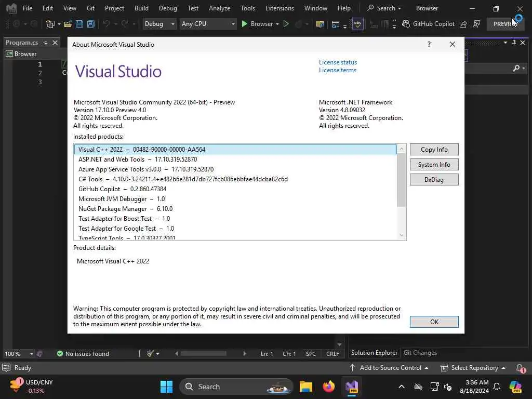Click the System Info button

click(x=434, y=165)
